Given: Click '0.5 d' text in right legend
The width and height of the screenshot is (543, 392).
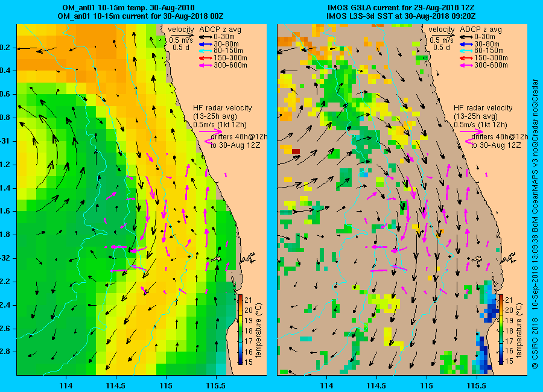Looking at the screenshot, I should click(442, 48).
